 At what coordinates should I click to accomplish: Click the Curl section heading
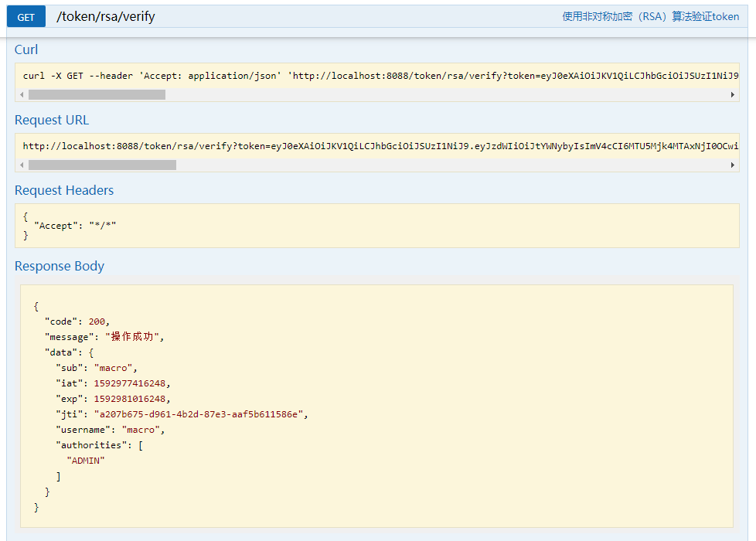26,49
